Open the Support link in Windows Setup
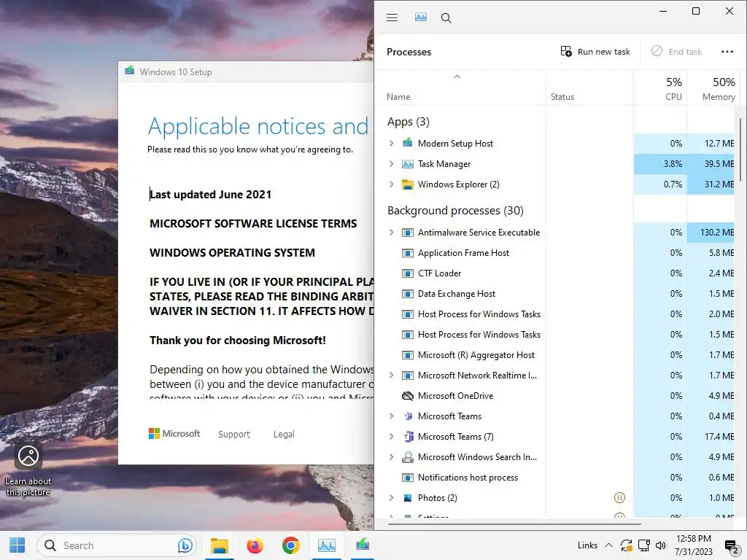 pyautogui.click(x=234, y=435)
